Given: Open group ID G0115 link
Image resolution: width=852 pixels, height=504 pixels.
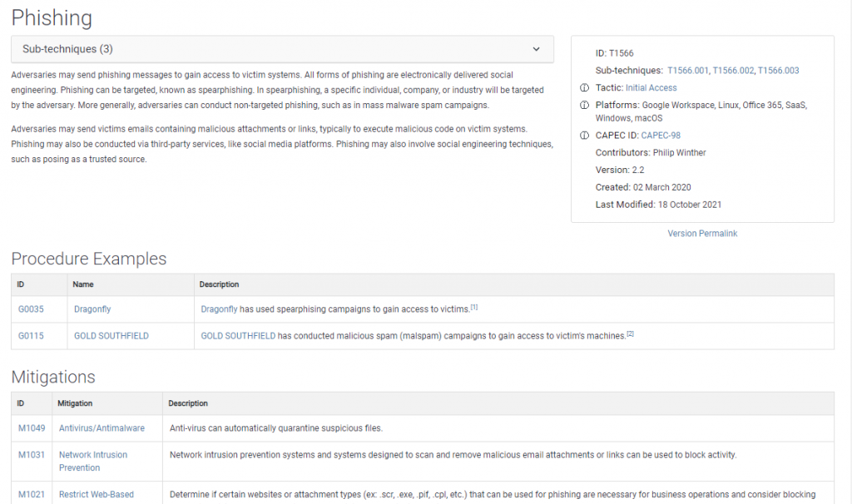Looking at the screenshot, I should point(31,336).
